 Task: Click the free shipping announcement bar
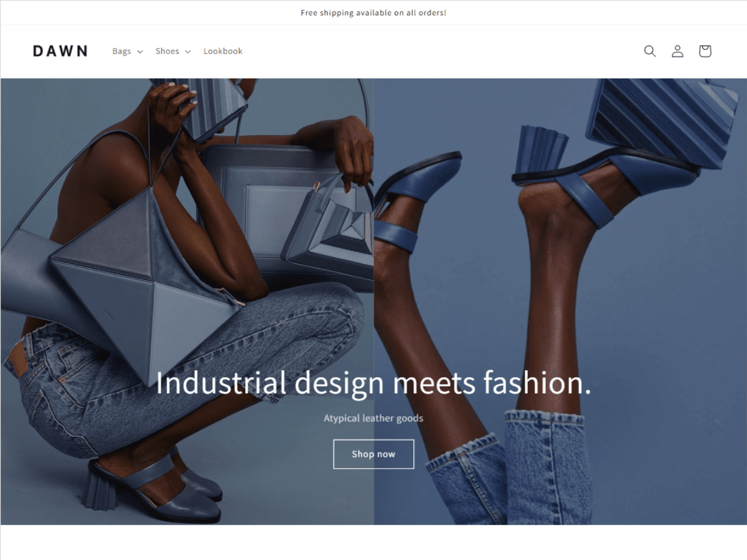pyautogui.click(x=374, y=12)
